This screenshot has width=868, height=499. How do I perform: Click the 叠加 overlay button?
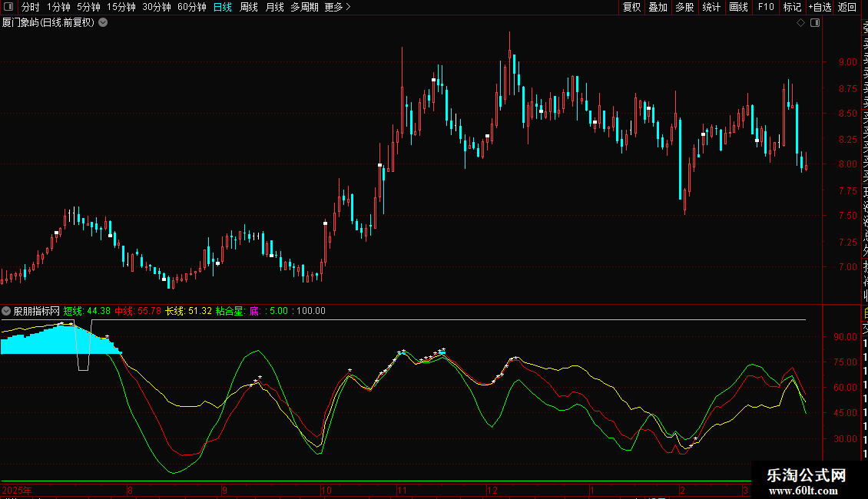(x=658, y=7)
